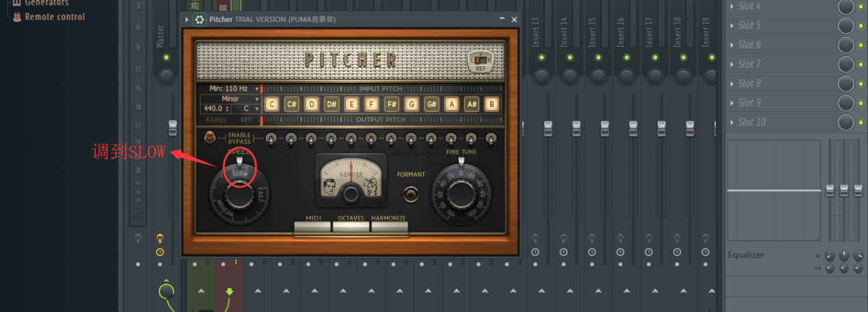
Task: Click the Master volume fader handle
Action: tap(173, 127)
